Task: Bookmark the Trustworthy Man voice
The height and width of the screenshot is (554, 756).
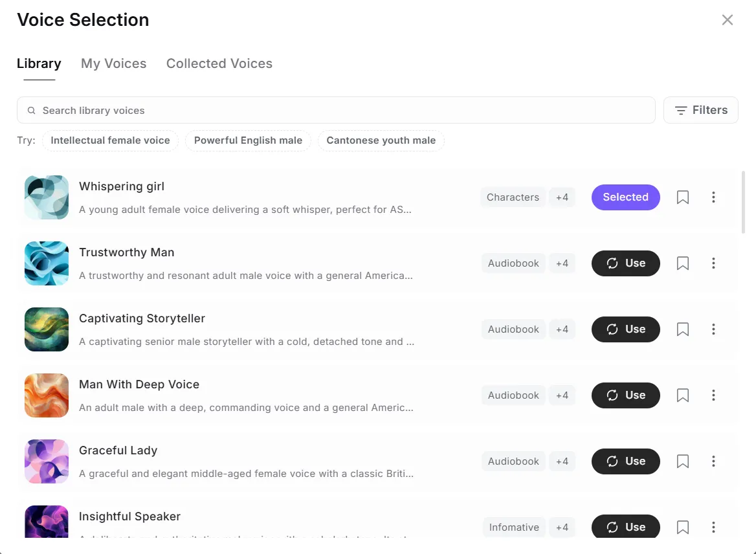Action: [682, 263]
